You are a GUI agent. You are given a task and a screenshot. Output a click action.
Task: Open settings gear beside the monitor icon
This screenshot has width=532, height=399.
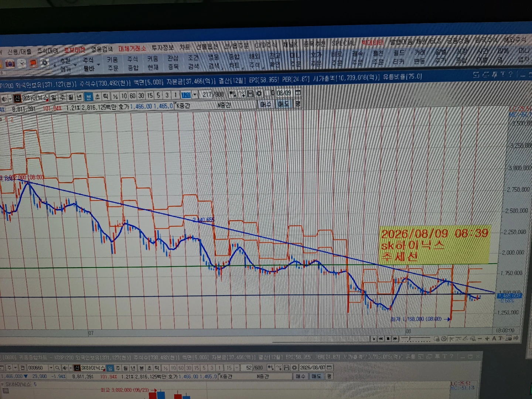45,63
